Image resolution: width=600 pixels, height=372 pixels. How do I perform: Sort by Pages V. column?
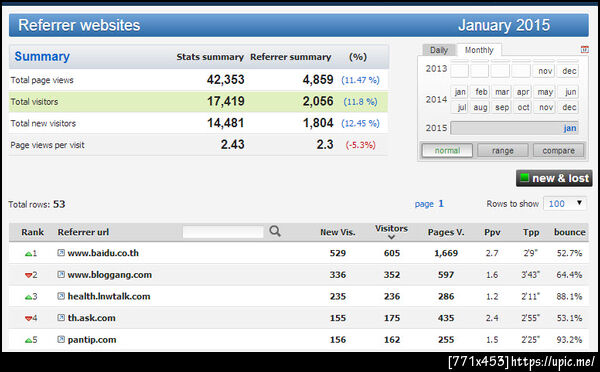(x=446, y=232)
